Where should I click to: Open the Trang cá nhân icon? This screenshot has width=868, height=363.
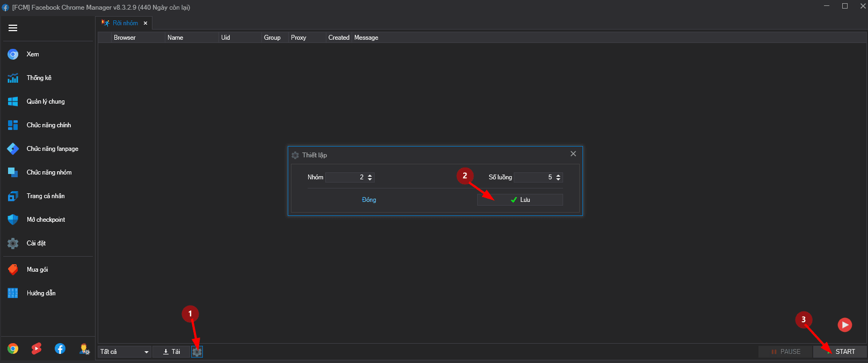[13, 196]
